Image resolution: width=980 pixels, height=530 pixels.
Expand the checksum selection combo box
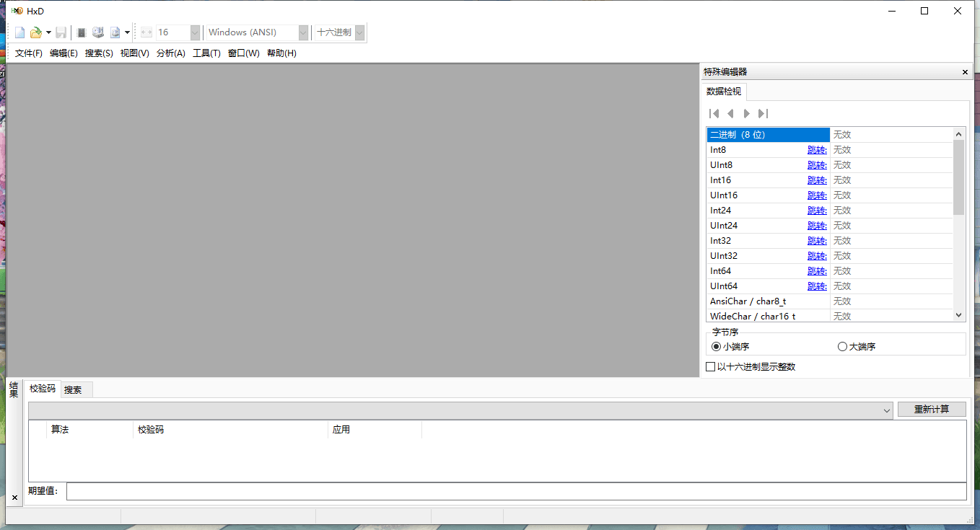click(x=887, y=410)
